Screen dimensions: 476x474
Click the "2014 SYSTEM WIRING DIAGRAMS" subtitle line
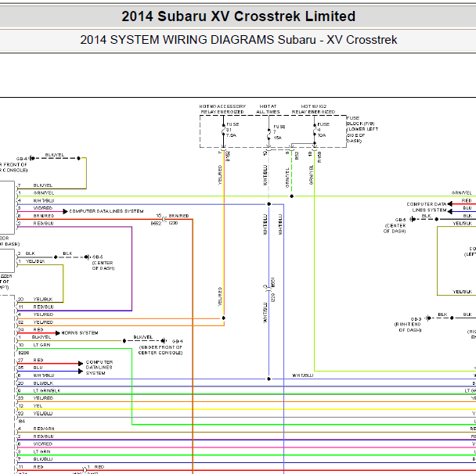(238, 40)
